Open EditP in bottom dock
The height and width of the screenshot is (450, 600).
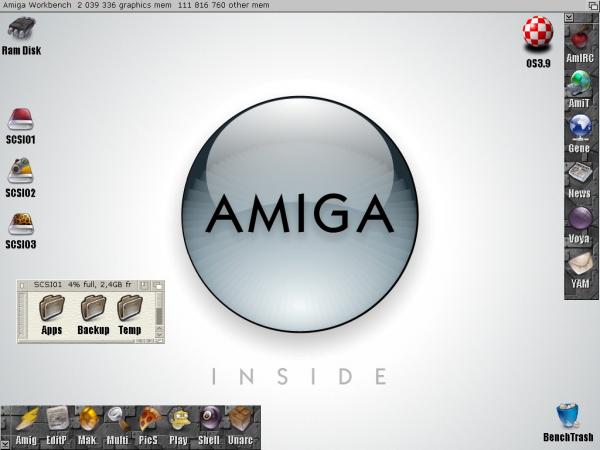pyautogui.click(x=57, y=426)
